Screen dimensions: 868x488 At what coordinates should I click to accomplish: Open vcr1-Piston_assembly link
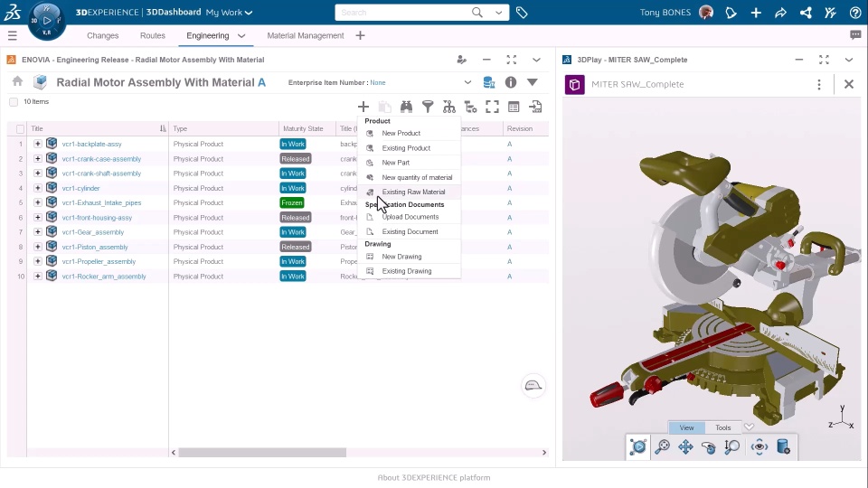point(95,247)
